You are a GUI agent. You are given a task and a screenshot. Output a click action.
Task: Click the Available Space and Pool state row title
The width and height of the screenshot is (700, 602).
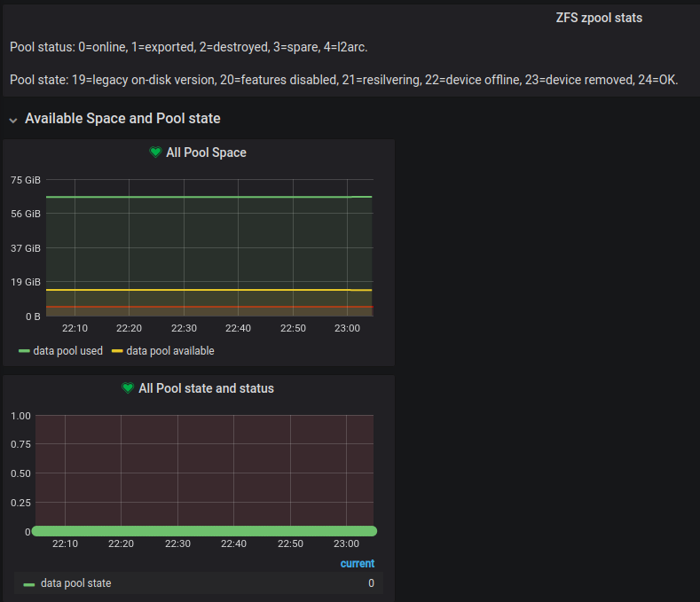[x=122, y=118]
